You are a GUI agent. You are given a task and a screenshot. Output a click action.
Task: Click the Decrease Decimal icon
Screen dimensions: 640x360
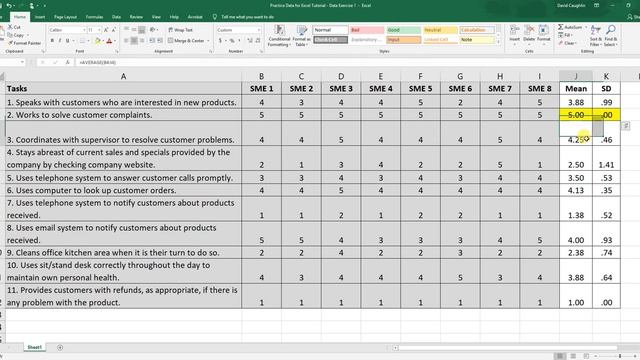pos(258,41)
